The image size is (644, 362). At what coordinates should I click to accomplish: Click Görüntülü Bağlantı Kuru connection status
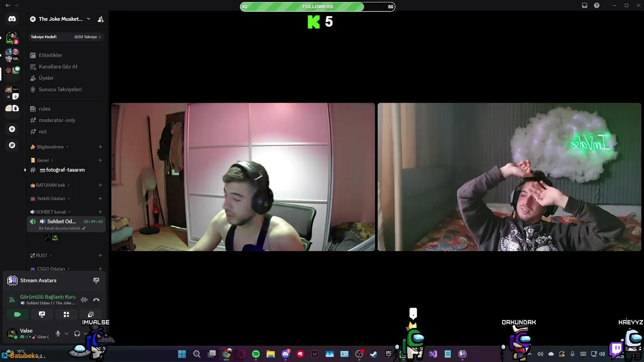48,297
